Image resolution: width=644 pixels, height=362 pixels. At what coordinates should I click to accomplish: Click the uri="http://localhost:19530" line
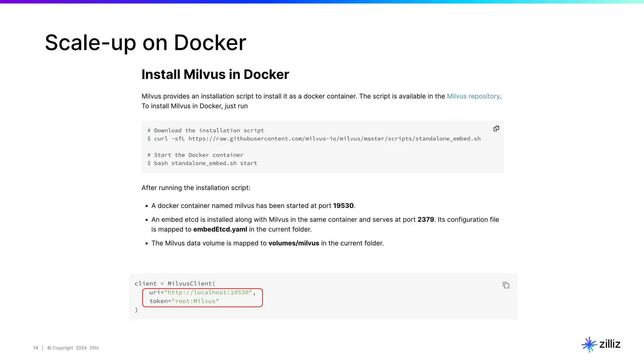203,293
